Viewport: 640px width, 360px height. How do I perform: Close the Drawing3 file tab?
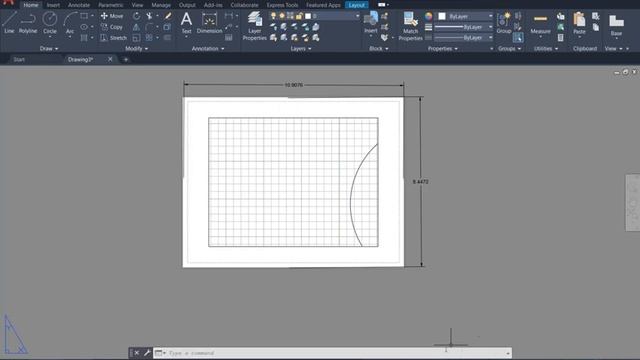coord(110,59)
